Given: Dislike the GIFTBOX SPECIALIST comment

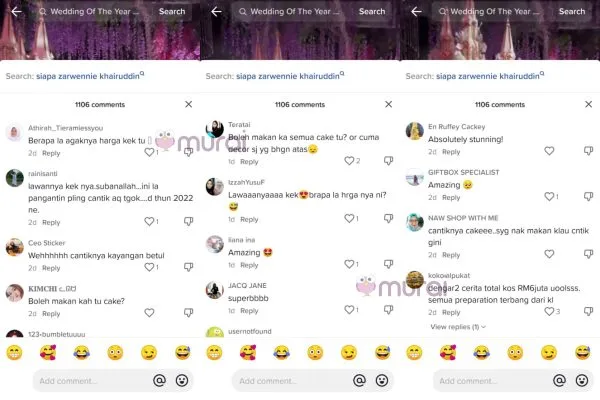Looking at the screenshot, I should point(588,196).
